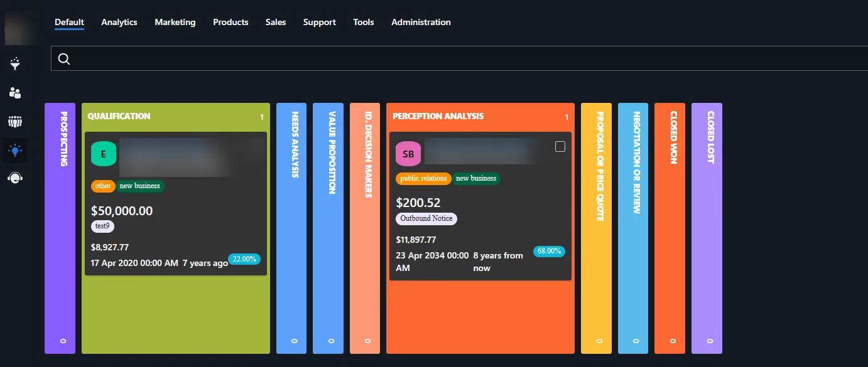Open the headset support icon in sidebar

coord(16,178)
